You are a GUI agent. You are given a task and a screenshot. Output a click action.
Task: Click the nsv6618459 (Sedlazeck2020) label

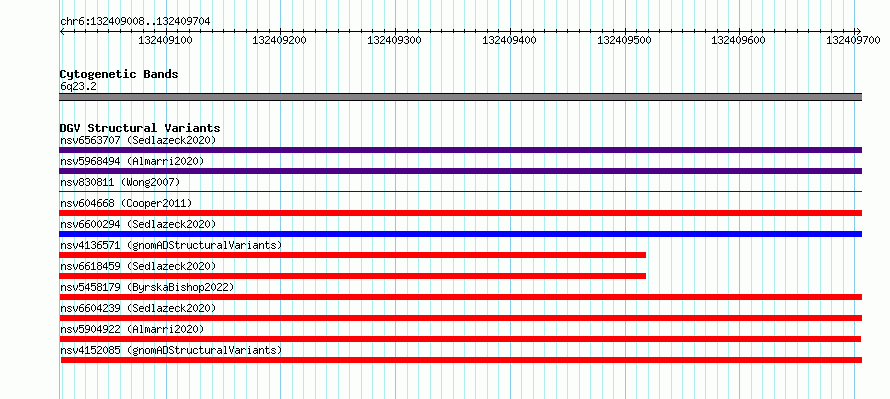pyautogui.click(x=138, y=266)
